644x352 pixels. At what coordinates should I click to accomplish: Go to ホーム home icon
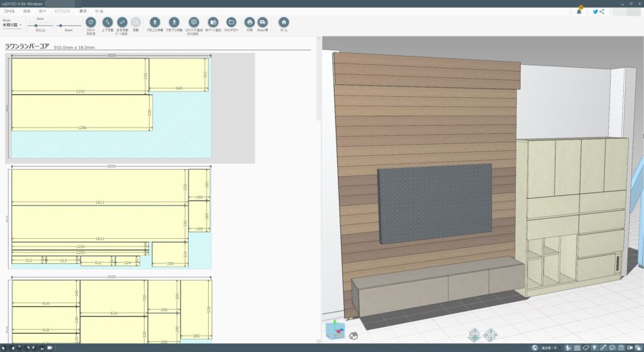pyautogui.click(x=284, y=22)
